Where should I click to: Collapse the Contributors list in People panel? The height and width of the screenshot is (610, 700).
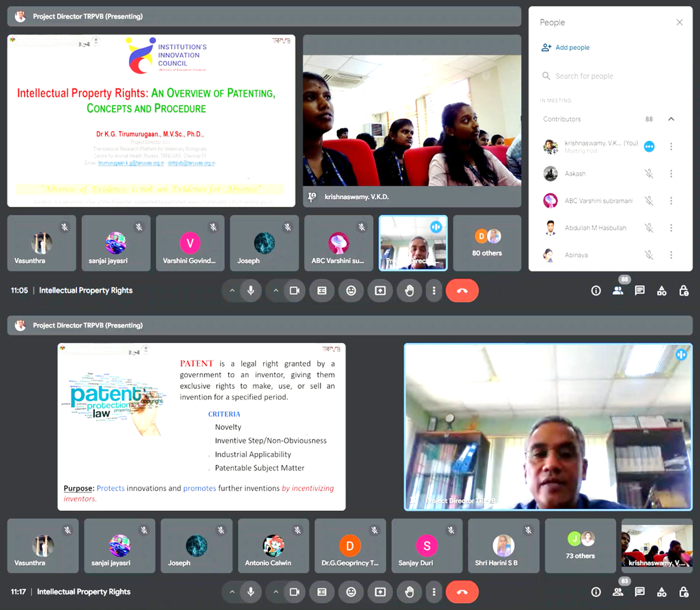click(671, 119)
